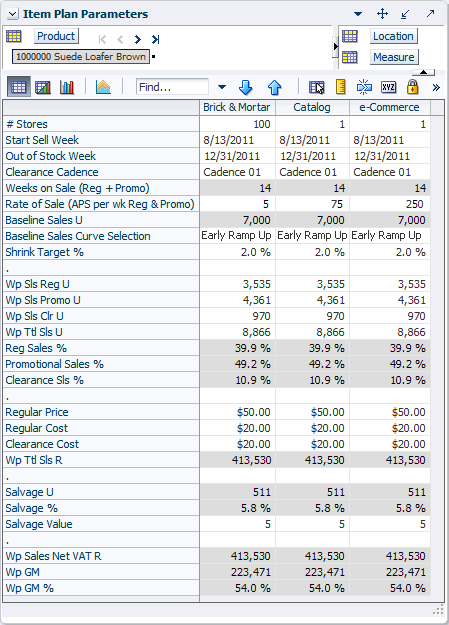Click e-Commerce Rate of Sale value 250

click(390, 204)
